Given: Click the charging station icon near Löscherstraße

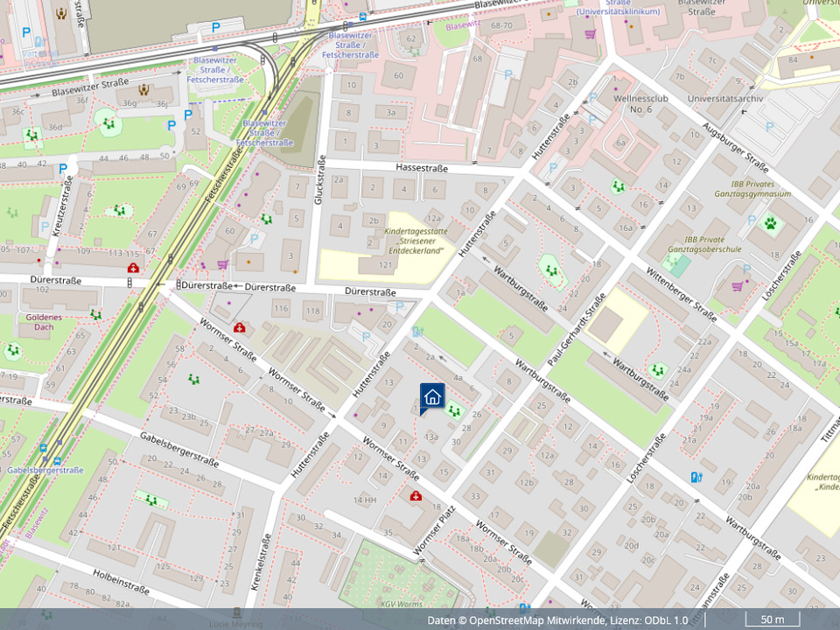Looking at the screenshot, I should tap(696, 477).
